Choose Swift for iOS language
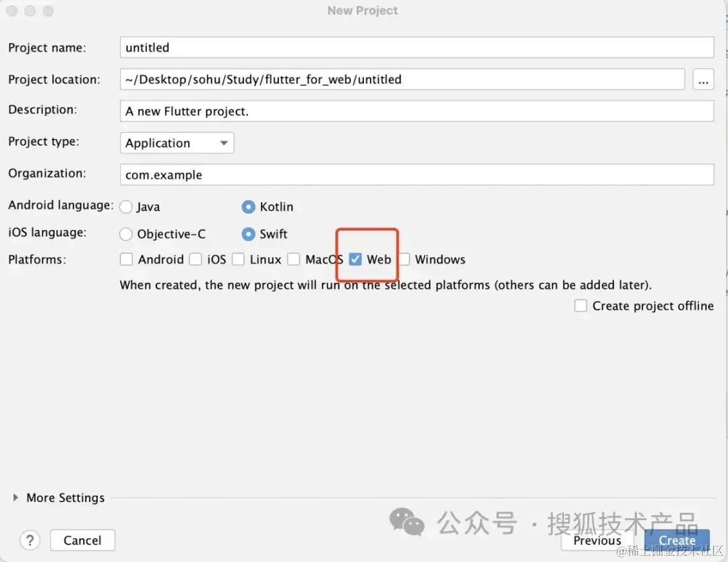The height and width of the screenshot is (562, 728). coord(248,234)
